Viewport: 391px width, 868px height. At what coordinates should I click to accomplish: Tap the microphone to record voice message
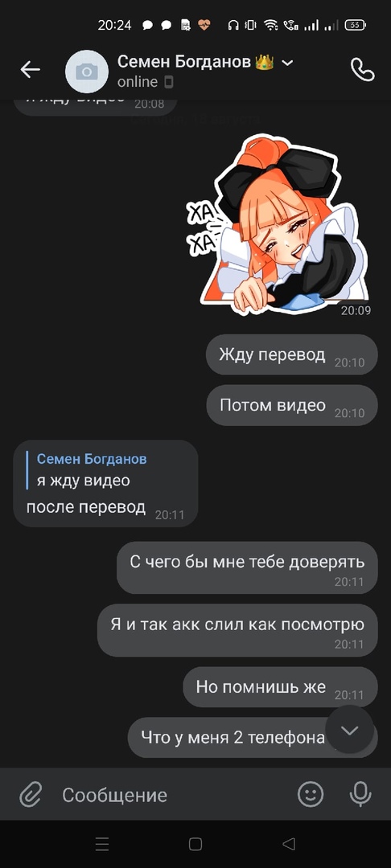[x=360, y=794]
